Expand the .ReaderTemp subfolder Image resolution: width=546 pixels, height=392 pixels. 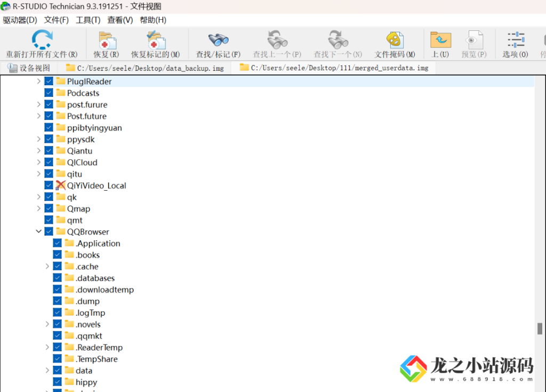tap(47, 347)
